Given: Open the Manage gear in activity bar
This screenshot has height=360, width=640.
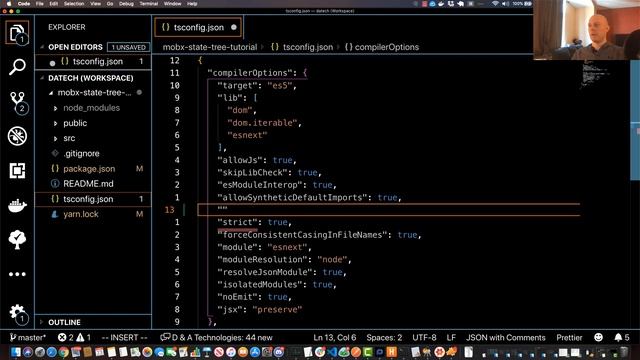Looking at the screenshot, I should point(17,313).
